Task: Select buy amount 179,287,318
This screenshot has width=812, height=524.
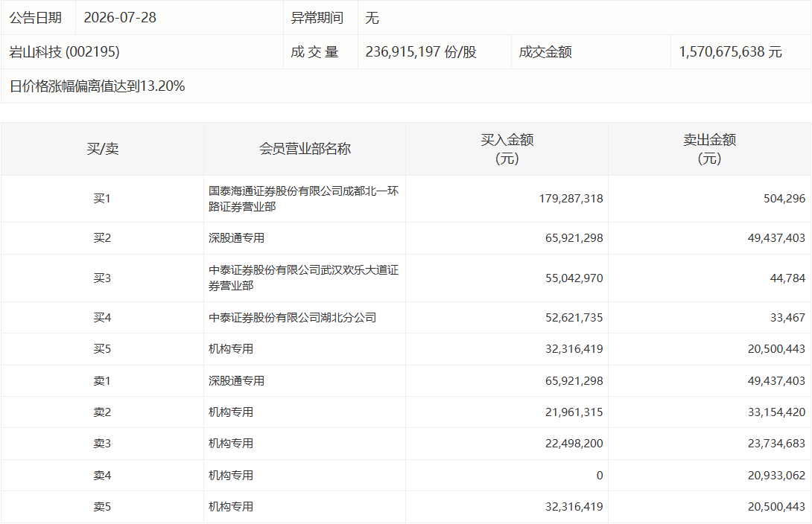Action: click(x=571, y=199)
